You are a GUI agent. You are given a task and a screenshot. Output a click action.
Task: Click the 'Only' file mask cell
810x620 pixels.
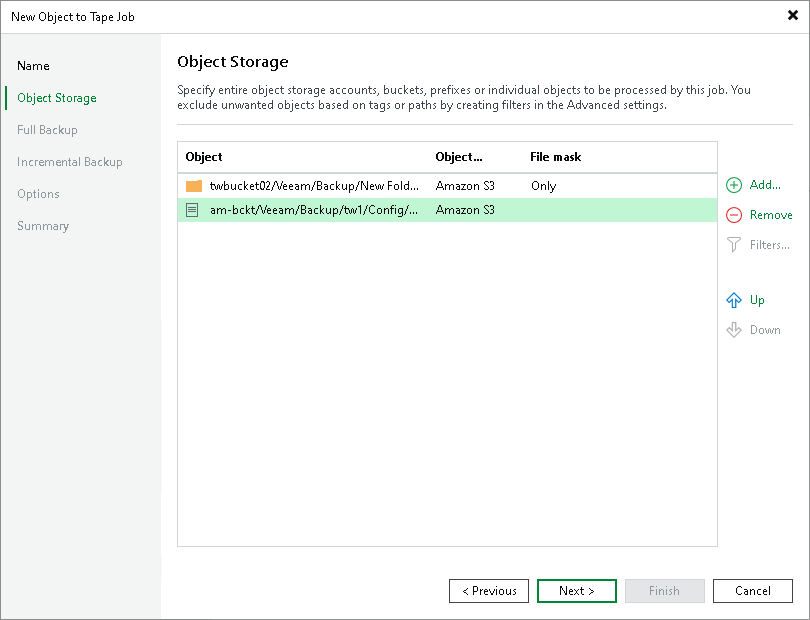pos(543,186)
